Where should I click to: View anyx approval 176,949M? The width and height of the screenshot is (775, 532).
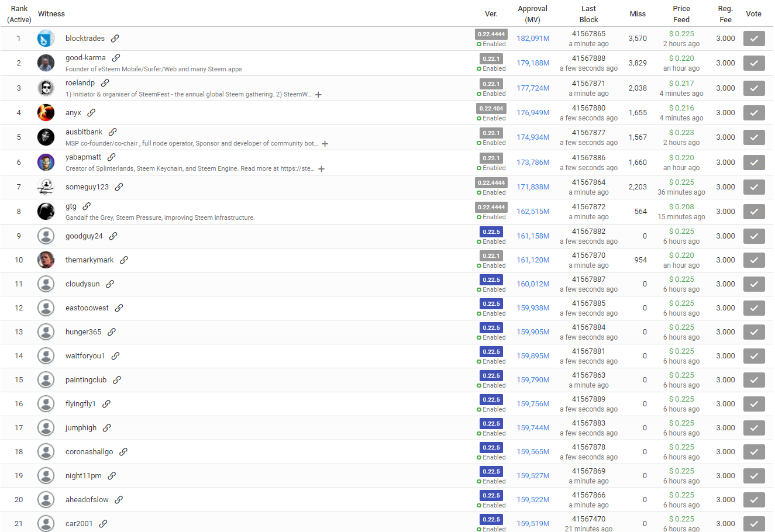click(533, 113)
